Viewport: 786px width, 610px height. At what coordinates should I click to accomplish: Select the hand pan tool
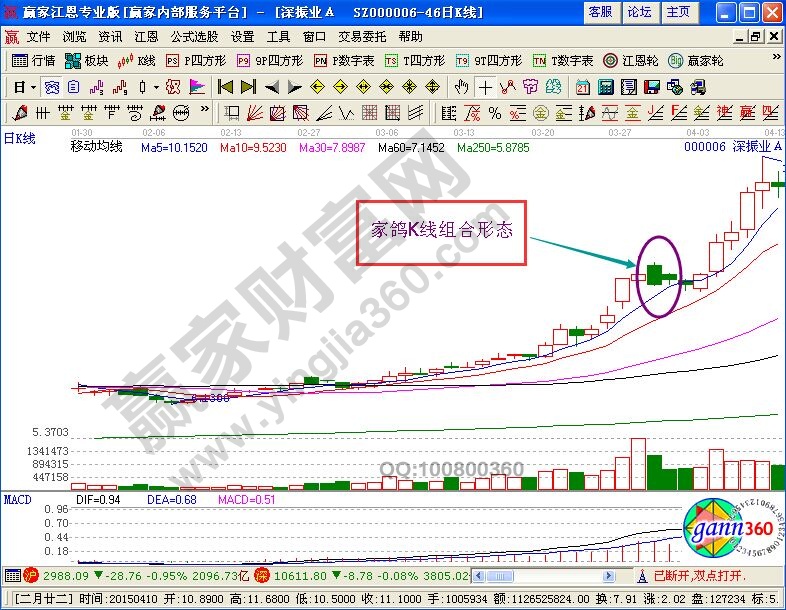pos(462,86)
